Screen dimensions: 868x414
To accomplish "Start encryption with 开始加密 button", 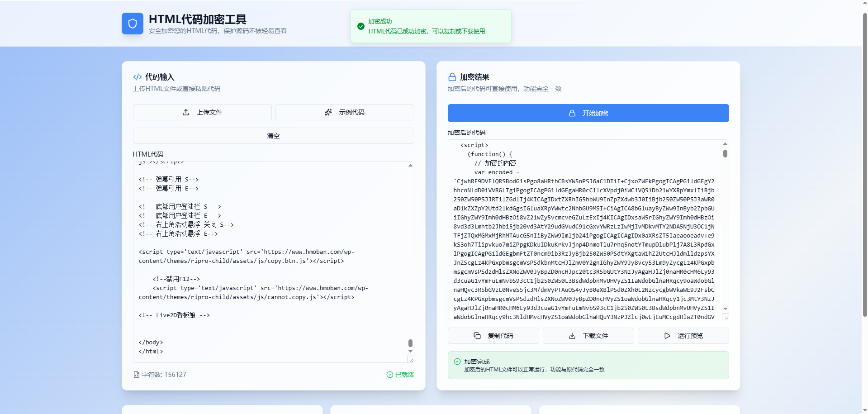I will [x=588, y=113].
